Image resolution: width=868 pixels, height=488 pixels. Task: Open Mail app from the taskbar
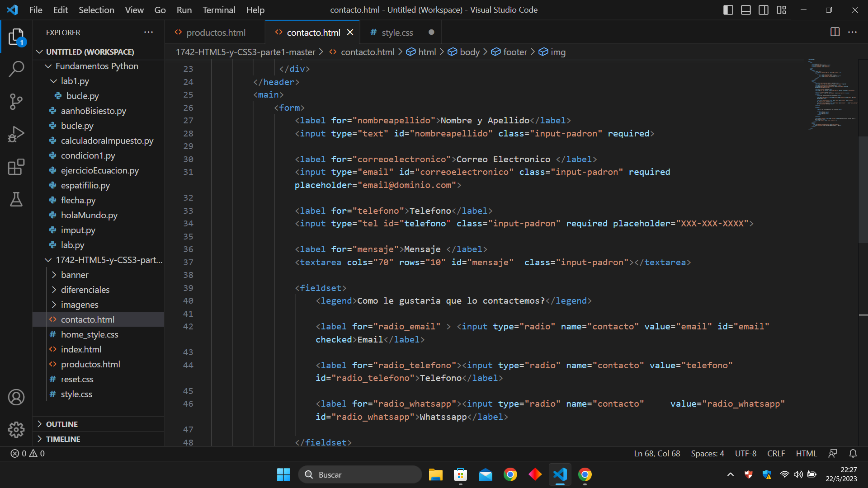(486, 474)
